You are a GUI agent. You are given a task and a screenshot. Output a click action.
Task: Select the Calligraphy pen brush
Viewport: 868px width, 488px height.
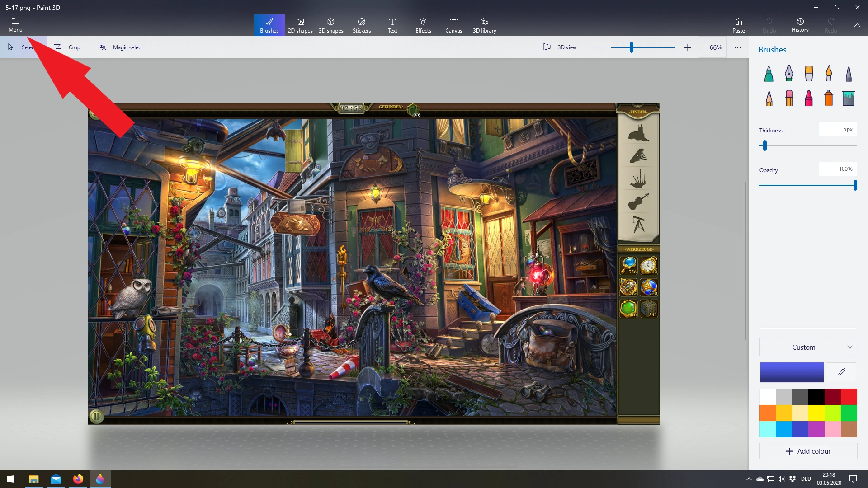click(788, 73)
